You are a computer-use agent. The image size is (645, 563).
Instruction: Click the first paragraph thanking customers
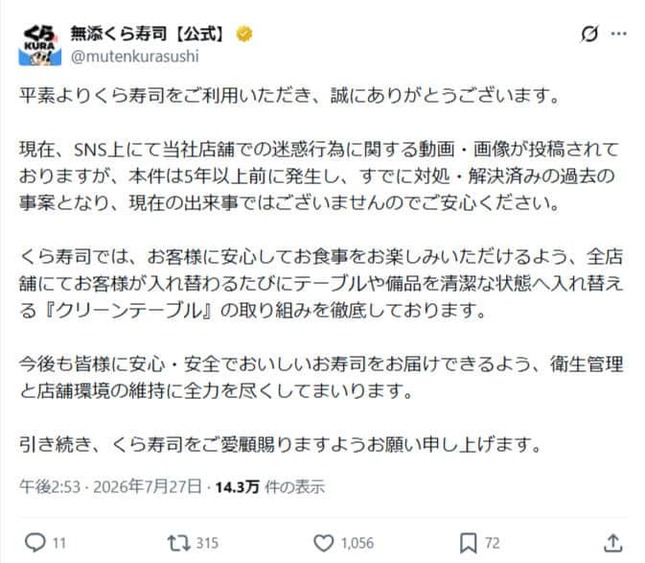290,96
